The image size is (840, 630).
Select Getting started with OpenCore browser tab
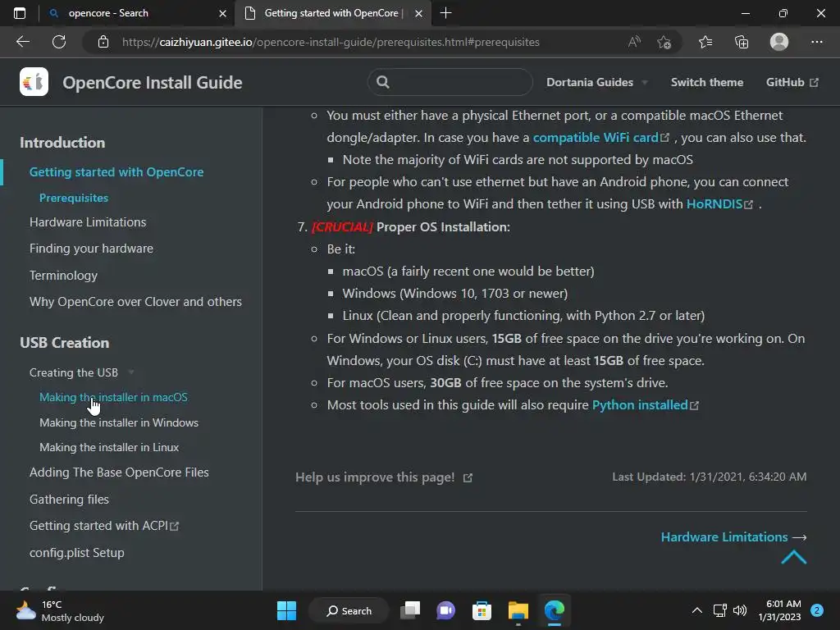click(x=332, y=13)
